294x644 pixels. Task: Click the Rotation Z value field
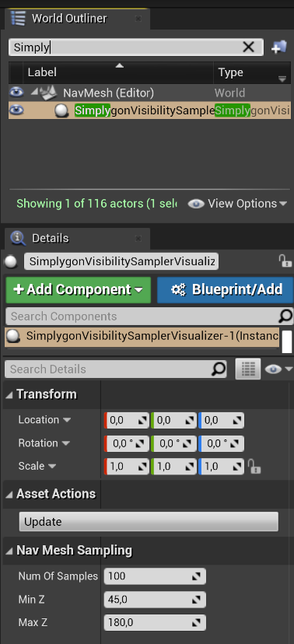(x=222, y=443)
